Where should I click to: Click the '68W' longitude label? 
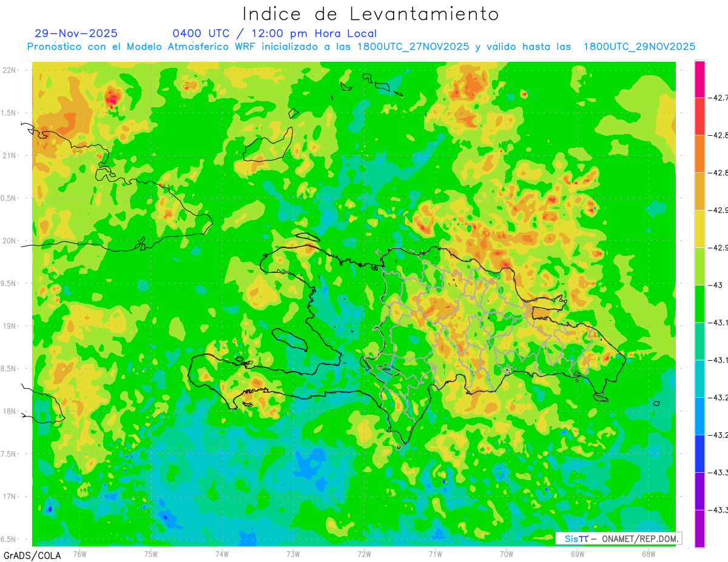(x=649, y=554)
